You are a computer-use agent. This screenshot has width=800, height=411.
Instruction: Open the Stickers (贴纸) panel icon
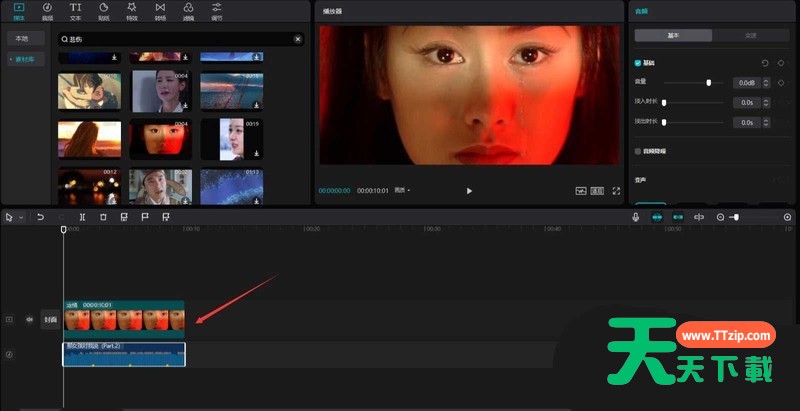click(104, 11)
